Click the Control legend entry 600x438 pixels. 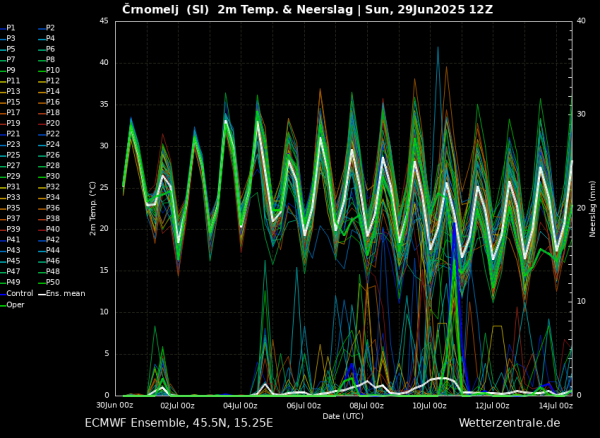[17, 294]
